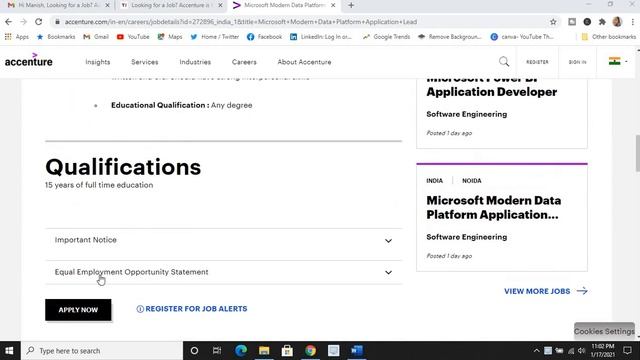Open the notification center icon
640x360 pixels.
tap(628, 351)
